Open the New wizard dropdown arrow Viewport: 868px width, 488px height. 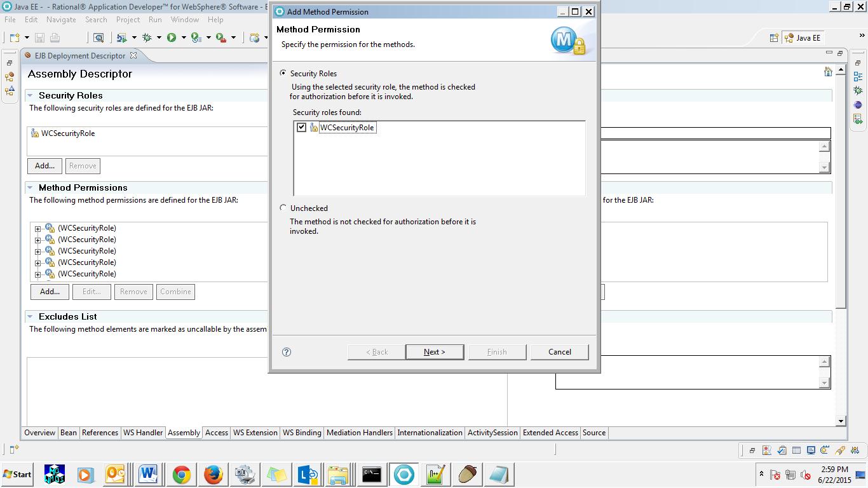(26, 38)
